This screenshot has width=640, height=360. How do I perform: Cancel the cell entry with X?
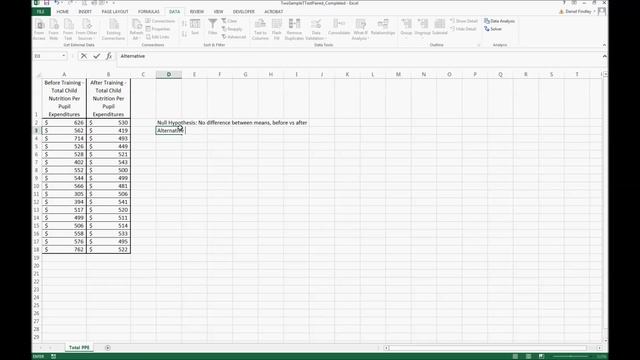tap(84, 56)
